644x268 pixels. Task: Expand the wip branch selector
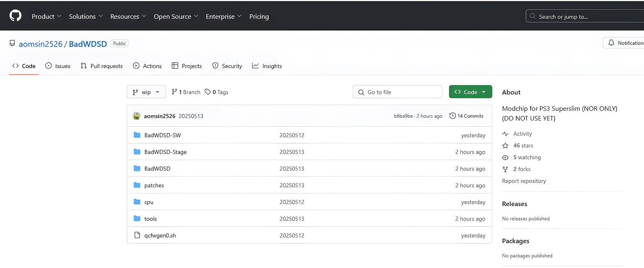click(146, 92)
